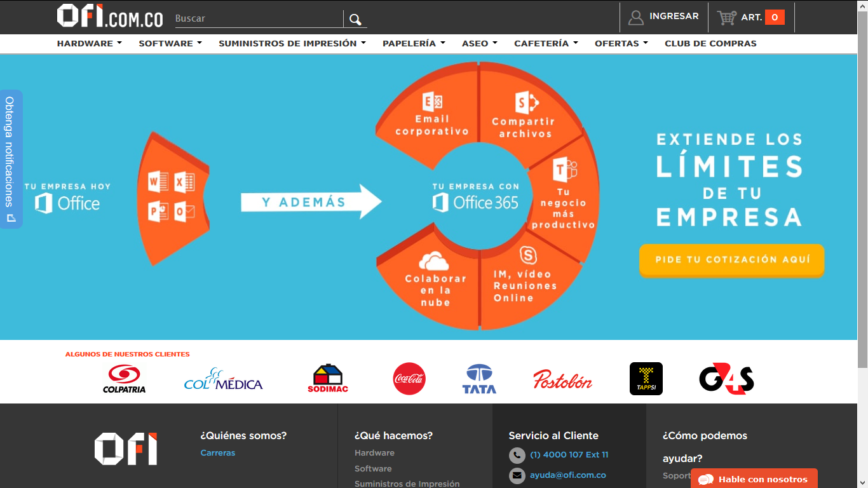Click the ALGUNOS DE NUESTROS CLIENTES heading

[127, 355]
